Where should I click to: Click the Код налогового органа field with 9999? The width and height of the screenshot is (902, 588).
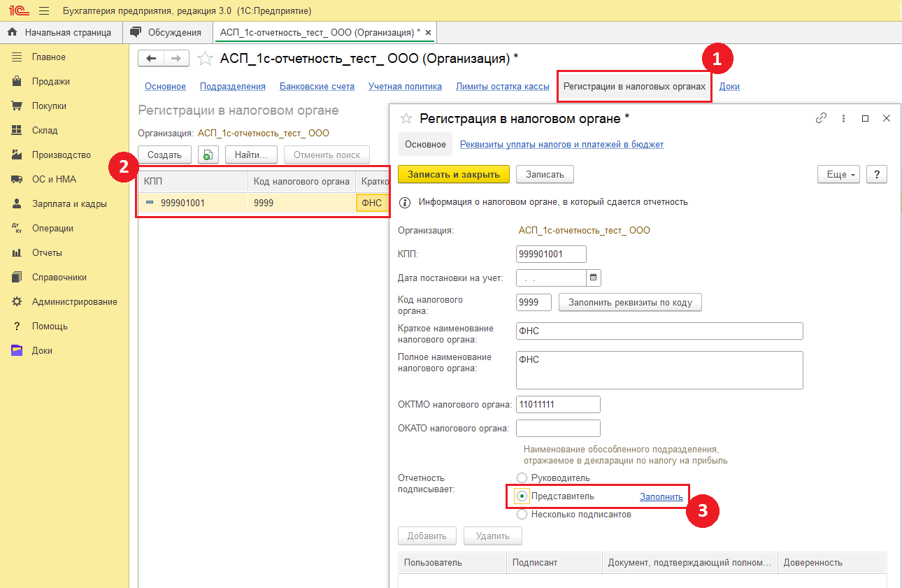[x=534, y=303]
